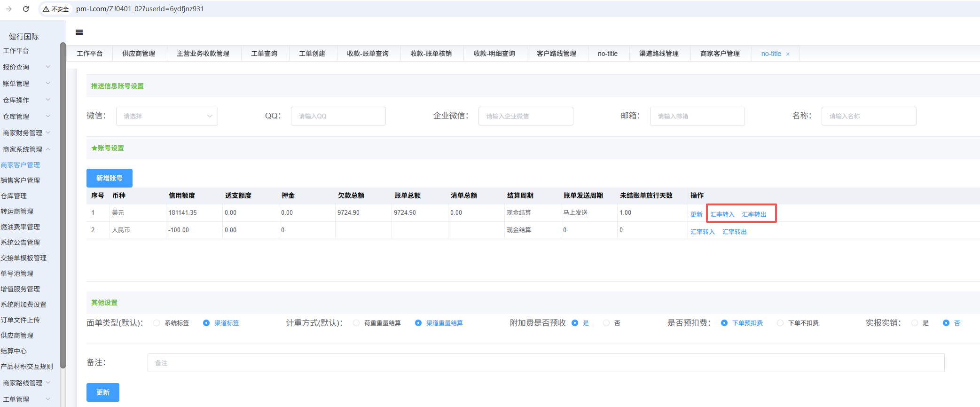Select 系统标签 radio for label type
980x407 pixels.
point(157,323)
